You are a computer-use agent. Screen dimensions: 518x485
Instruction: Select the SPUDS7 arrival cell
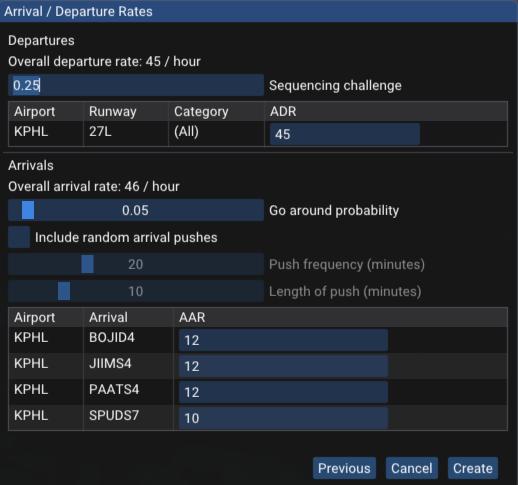coord(114,416)
